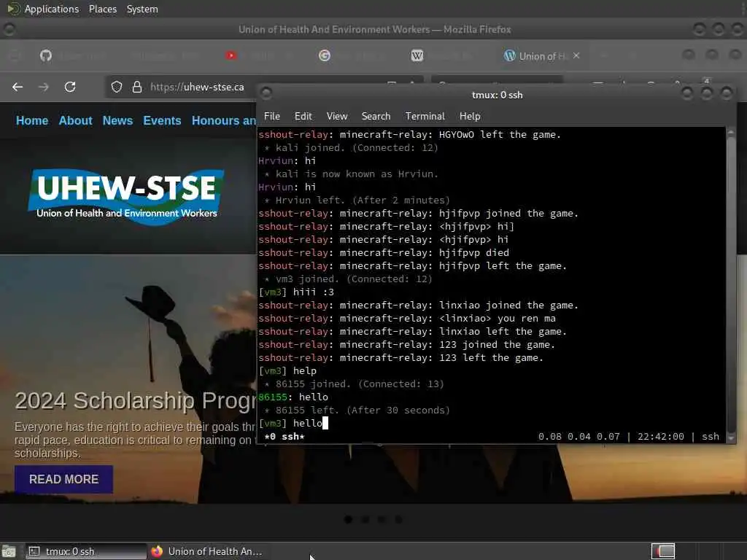
Task: Click the tmux status '*0 ssh*' window label
Action: click(x=285, y=436)
